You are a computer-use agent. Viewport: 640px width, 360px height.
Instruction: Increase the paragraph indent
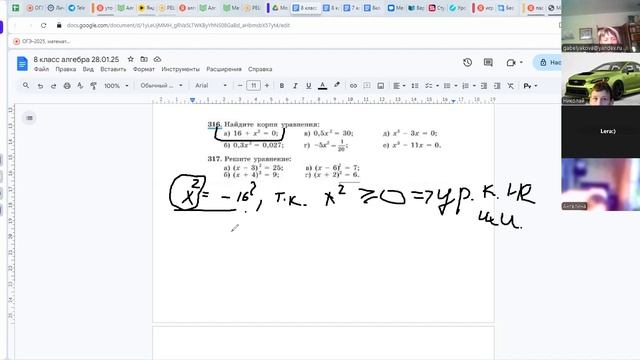(x=497, y=86)
